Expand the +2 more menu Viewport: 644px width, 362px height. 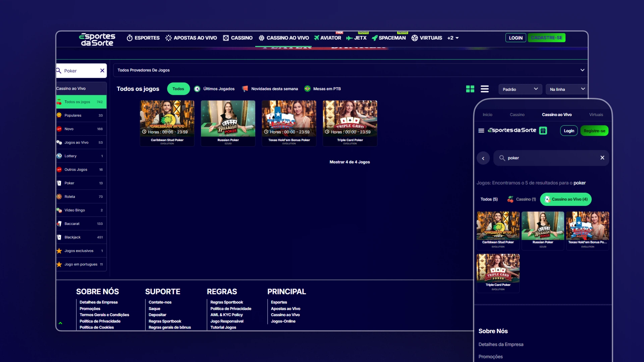pyautogui.click(x=453, y=38)
